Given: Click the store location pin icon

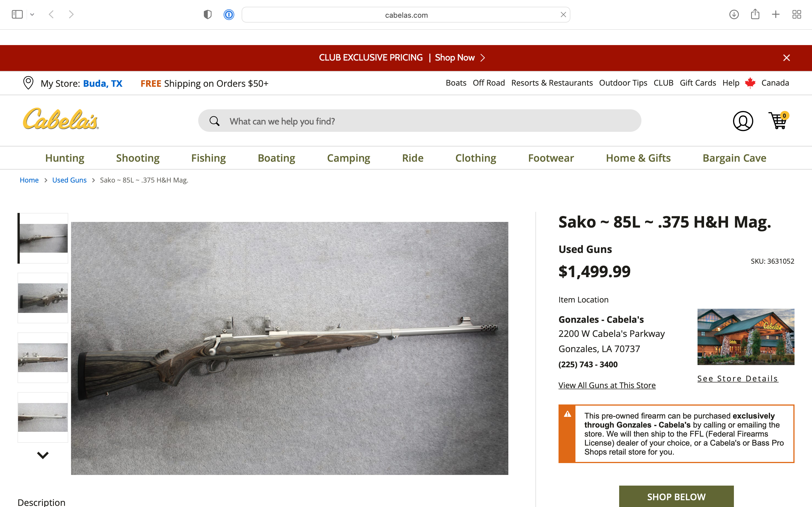Looking at the screenshot, I should [x=28, y=83].
